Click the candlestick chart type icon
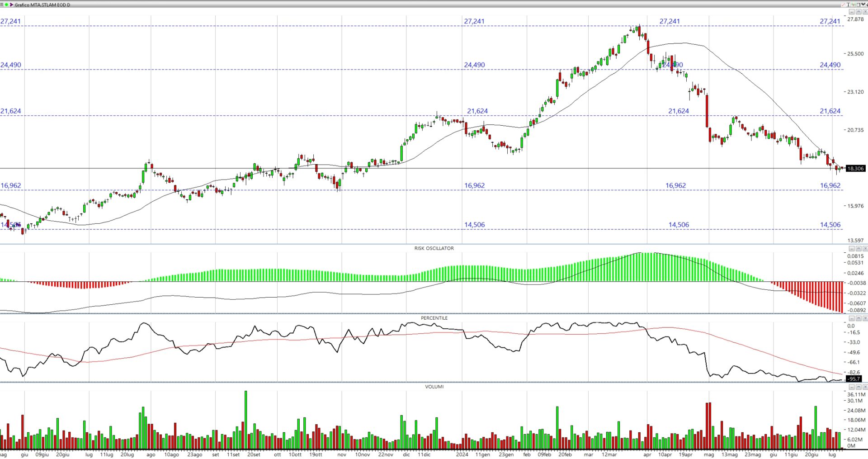The width and height of the screenshot is (868, 459). (x=854, y=5)
